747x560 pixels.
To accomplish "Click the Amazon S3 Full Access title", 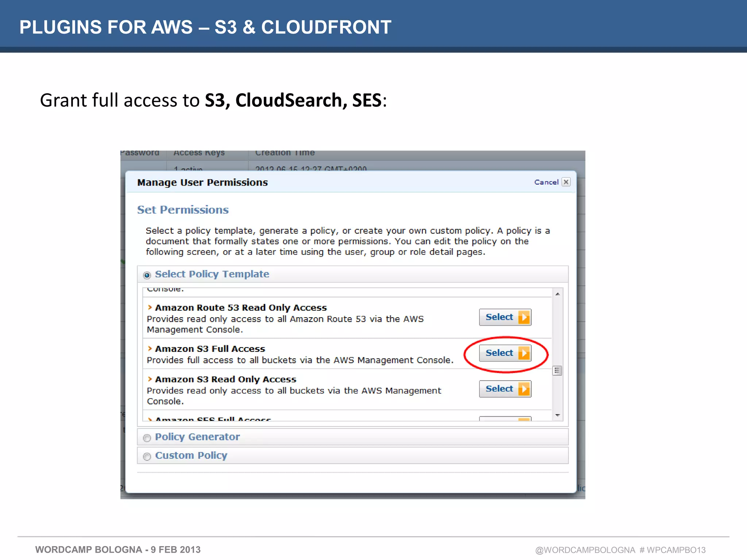I will [x=210, y=349].
